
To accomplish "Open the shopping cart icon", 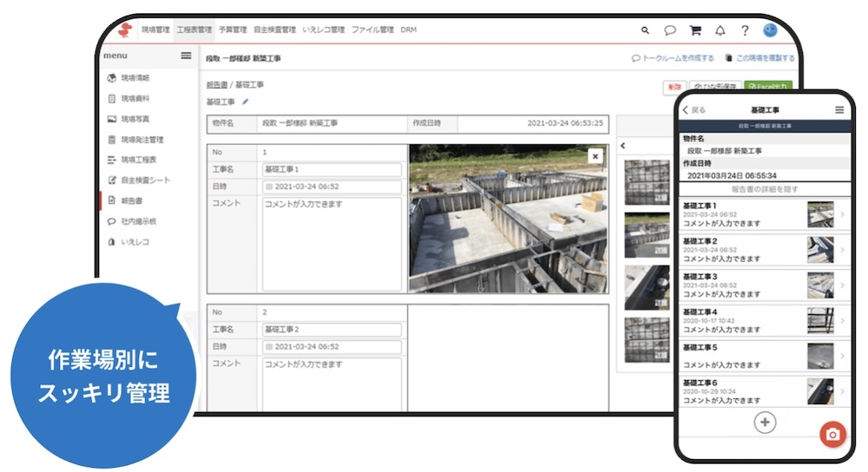I will [x=695, y=30].
